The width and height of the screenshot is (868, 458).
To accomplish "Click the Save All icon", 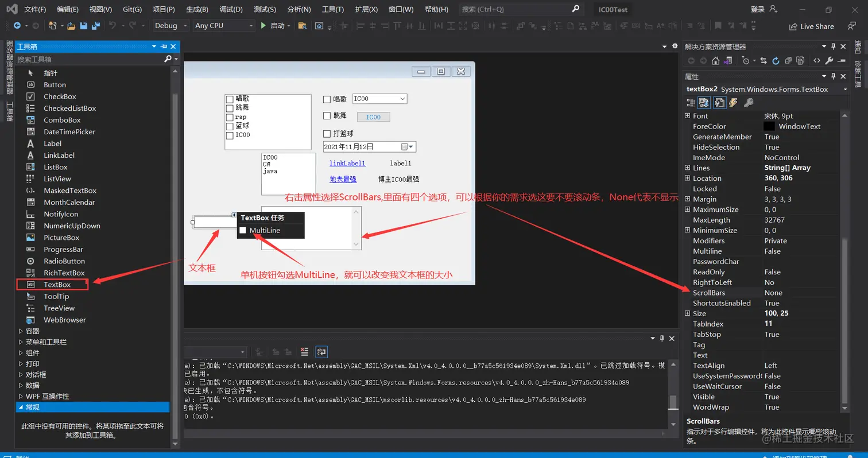I will [x=96, y=26].
